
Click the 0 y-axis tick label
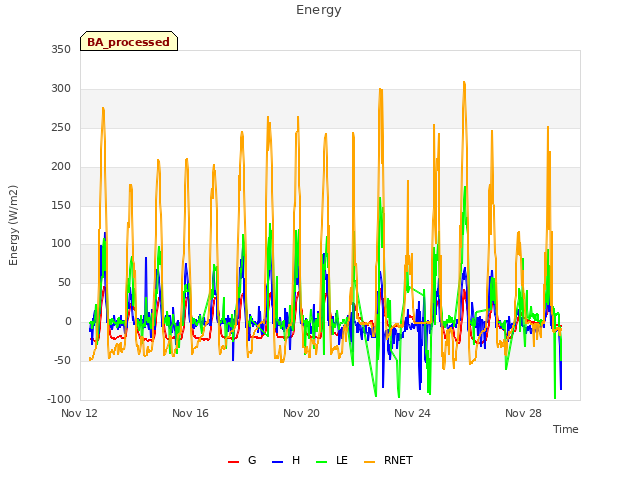point(68,322)
